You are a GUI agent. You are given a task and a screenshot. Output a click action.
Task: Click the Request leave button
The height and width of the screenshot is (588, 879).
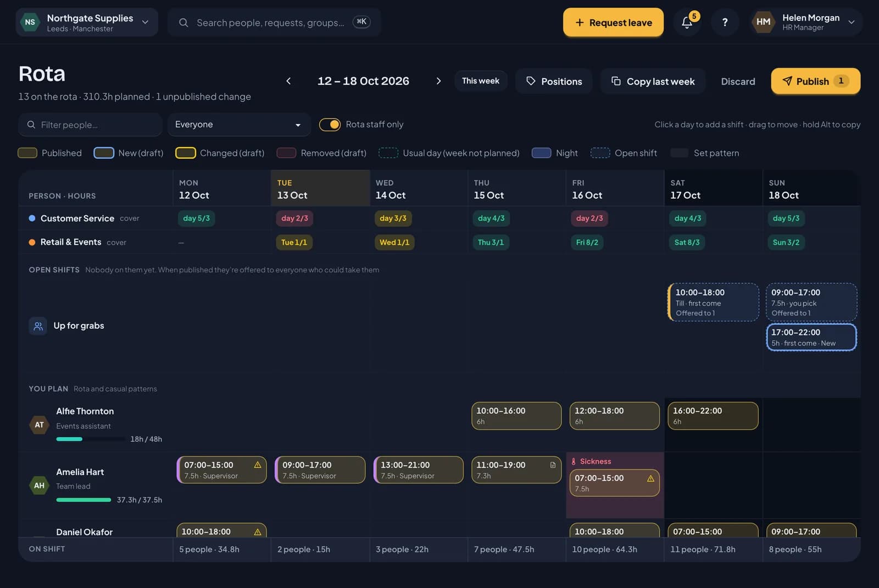(x=613, y=23)
